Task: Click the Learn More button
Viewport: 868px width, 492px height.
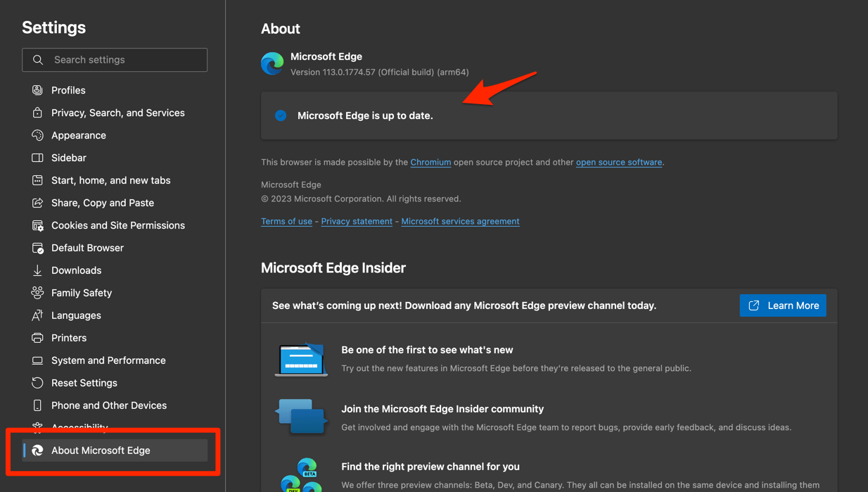Action: coord(783,305)
